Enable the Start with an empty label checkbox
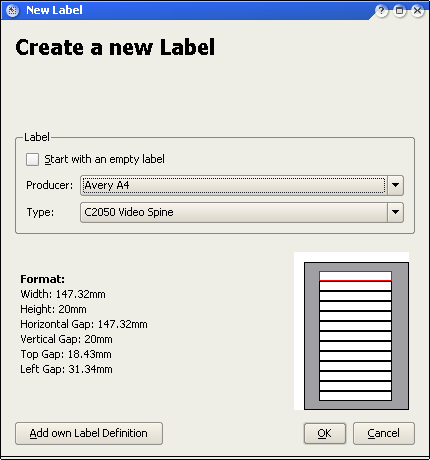This screenshot has height=460, width=430. (x=32, y=159)
